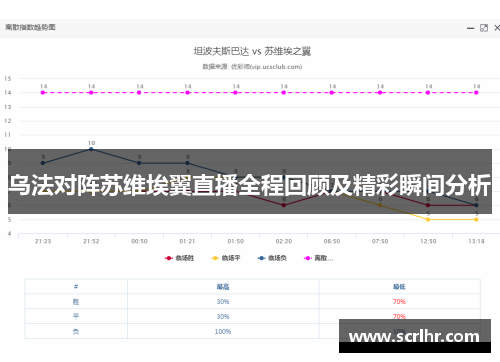500x362 pixels.
Task: Click 30% in the 平 row
Action: [x=223, y=317]
